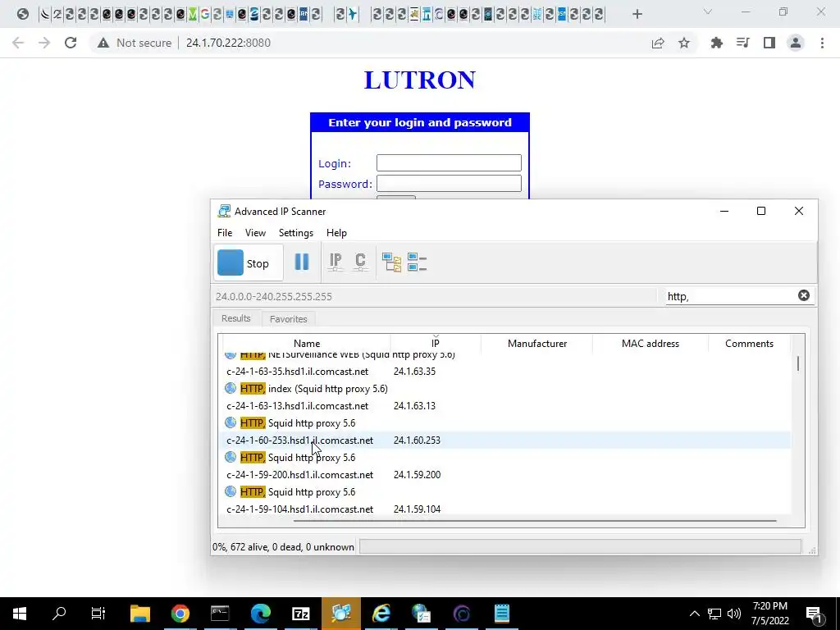Click the LUTRON heading in Chrome
The width and height of the screenshot is (840, 630).
(419, 80)
